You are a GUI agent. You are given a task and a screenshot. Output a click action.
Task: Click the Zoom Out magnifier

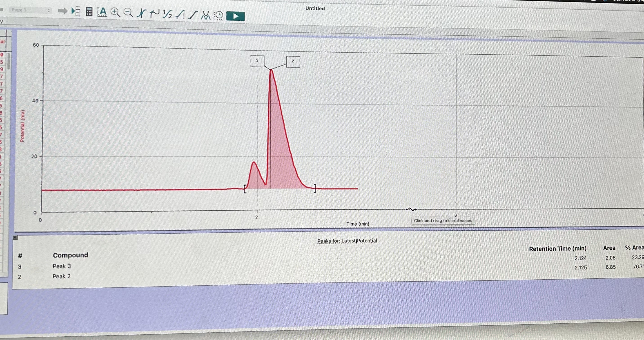point(129,13)
